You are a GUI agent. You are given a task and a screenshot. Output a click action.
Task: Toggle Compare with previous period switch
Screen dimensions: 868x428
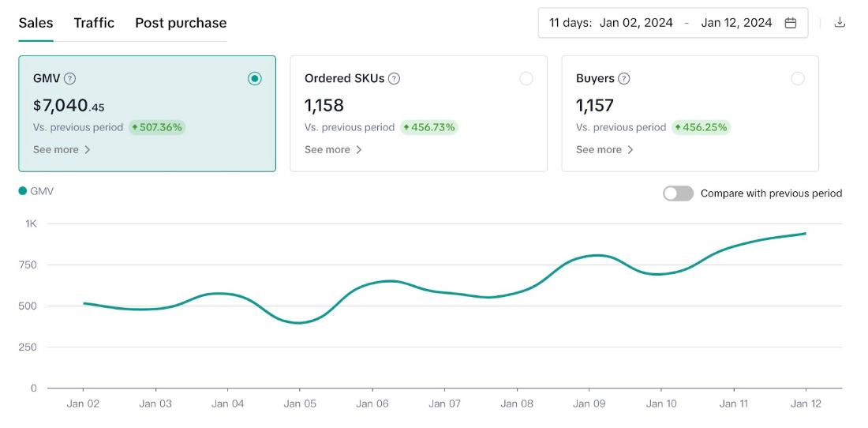pyautogui.click(x=678, y=193)
